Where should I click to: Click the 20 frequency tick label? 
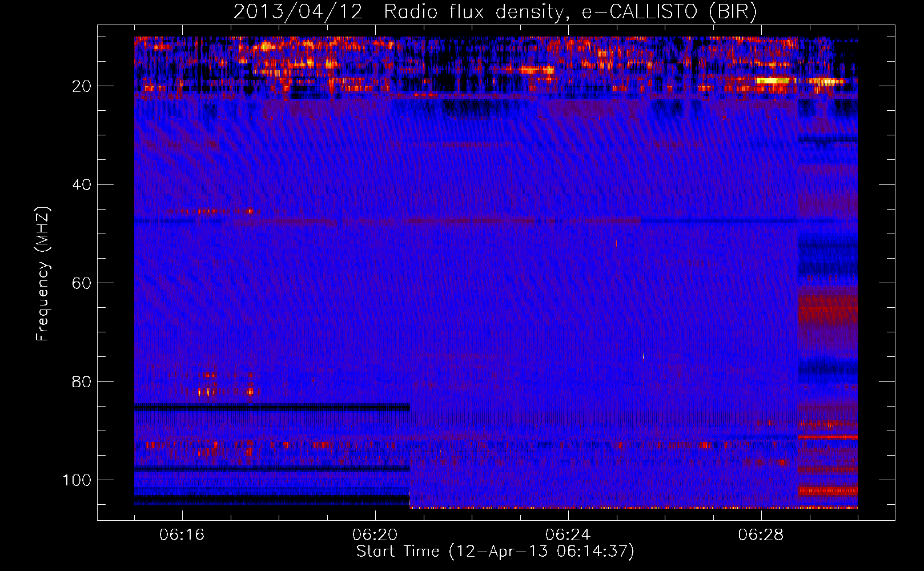pos(82,86)
